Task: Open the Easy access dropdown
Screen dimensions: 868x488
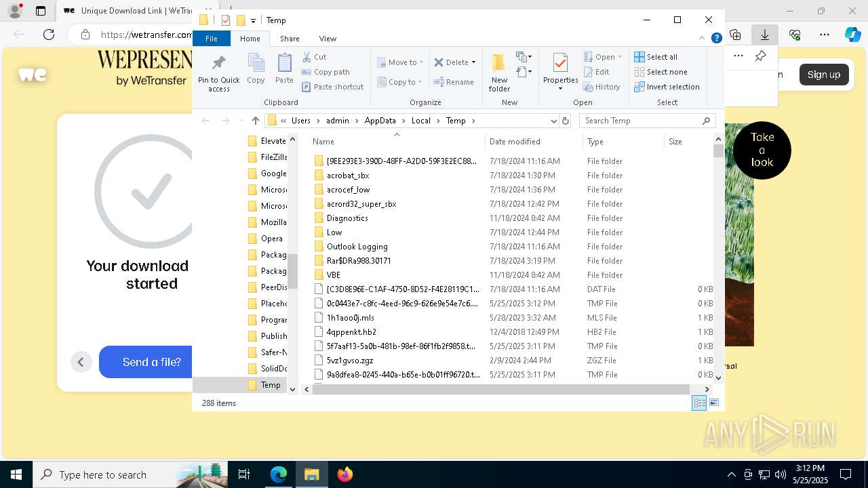Action: (524, 71)
